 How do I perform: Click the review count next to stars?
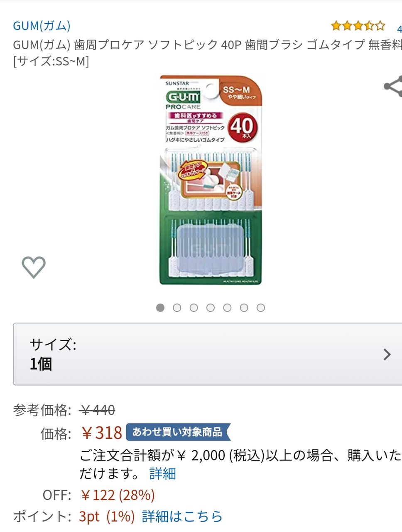[400, 29]
